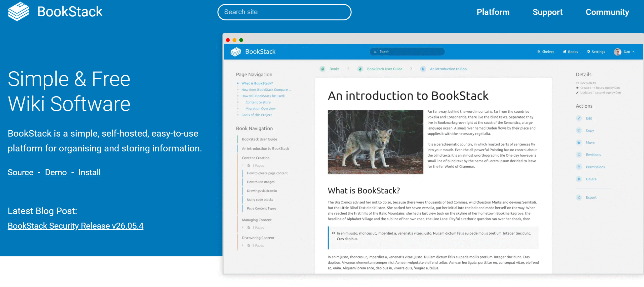Jump to What is BookStack? in page navigation

[257, 83]
